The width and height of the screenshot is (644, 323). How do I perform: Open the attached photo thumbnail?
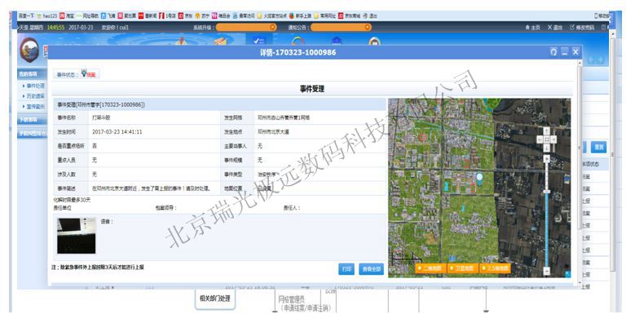coord(77,236)
